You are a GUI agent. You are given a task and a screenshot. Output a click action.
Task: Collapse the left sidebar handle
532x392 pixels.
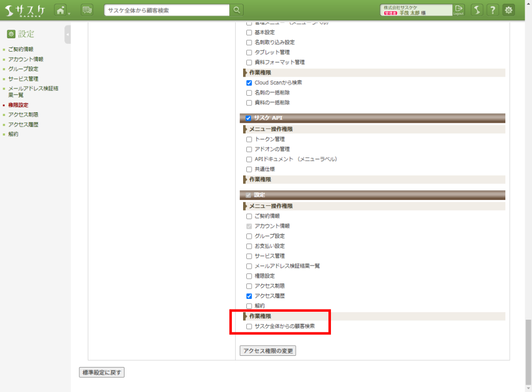point(68,34)
